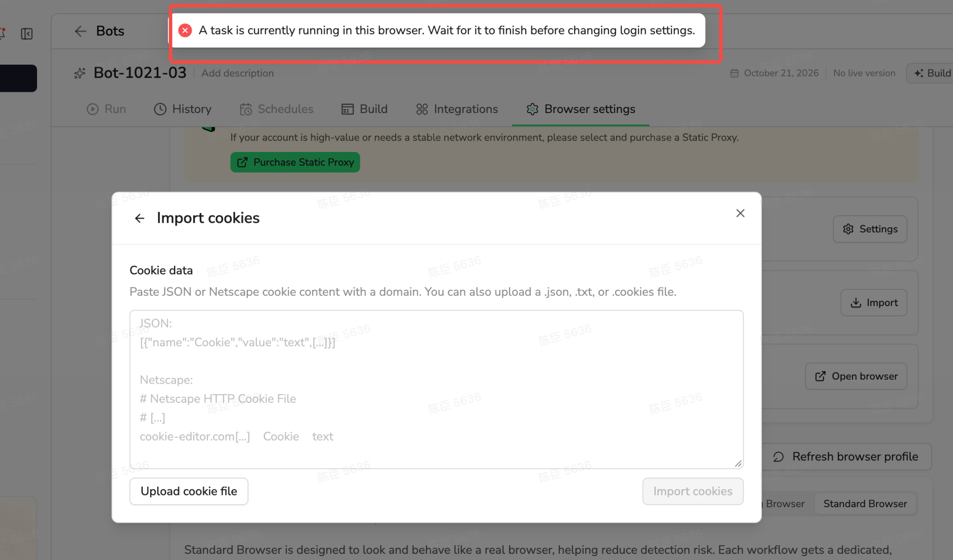This screenshot has width=953, height=560.
Task: Click inside the Cookie data text area
Action: 436,389
